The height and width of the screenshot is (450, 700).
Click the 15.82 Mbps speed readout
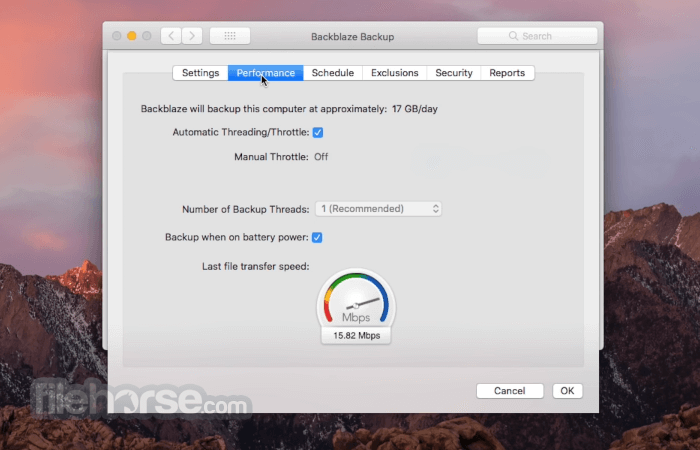[356, 336]
